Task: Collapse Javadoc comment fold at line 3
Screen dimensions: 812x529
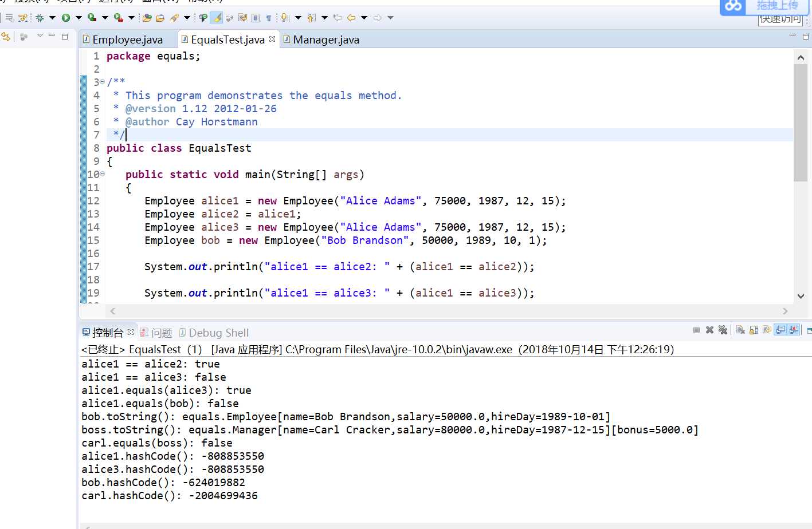Action: (x=103, y=82)
